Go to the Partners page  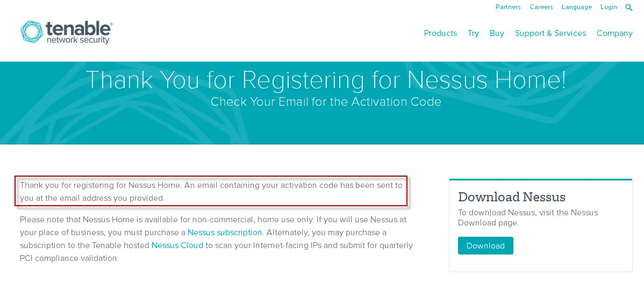point(508,7)
